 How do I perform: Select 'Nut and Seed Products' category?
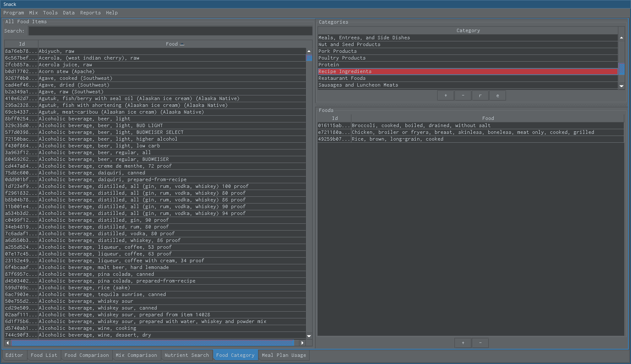(468, 44)
